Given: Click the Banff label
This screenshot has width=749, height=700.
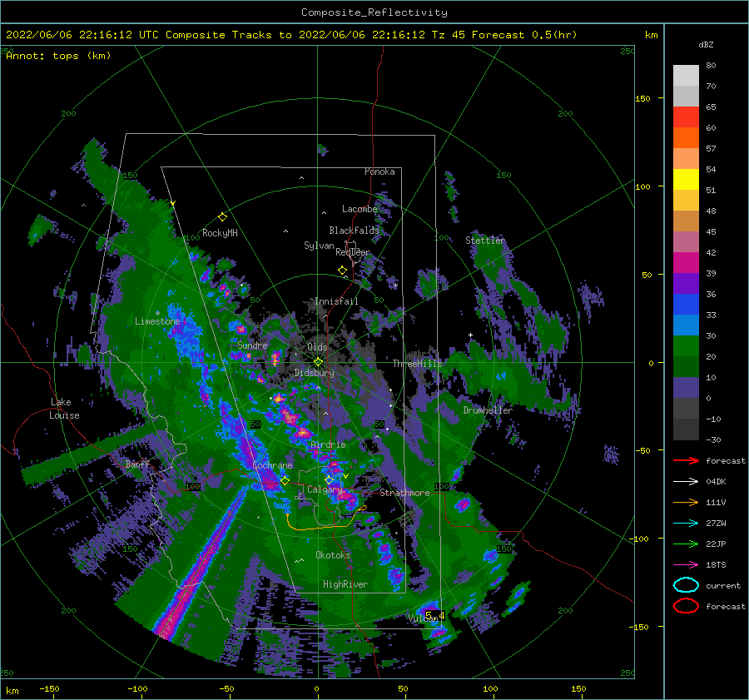Looking at the screenshot, I should (137, 464).
